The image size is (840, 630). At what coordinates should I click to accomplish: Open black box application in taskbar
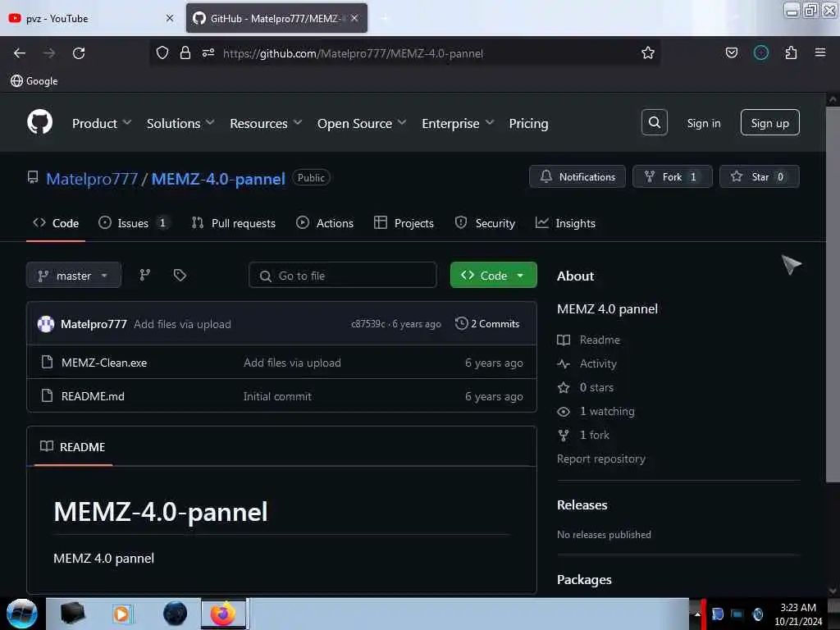coord(72,614)
